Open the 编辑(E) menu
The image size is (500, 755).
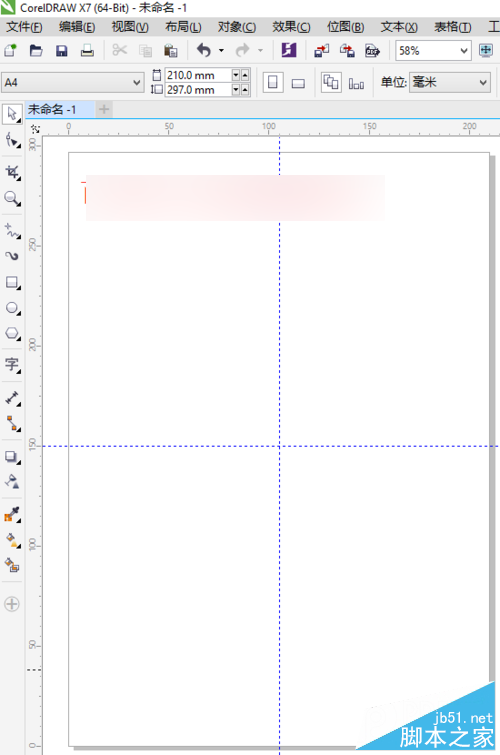pos(77,27)
